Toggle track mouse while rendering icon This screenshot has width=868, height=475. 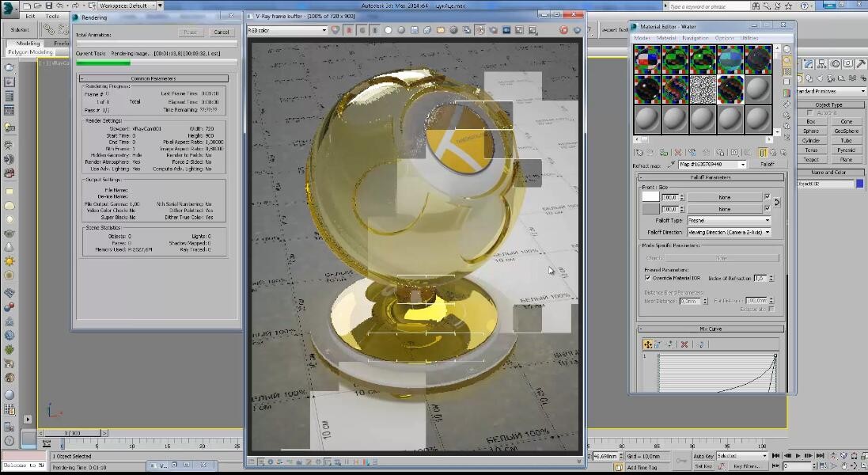coord(479,30)
